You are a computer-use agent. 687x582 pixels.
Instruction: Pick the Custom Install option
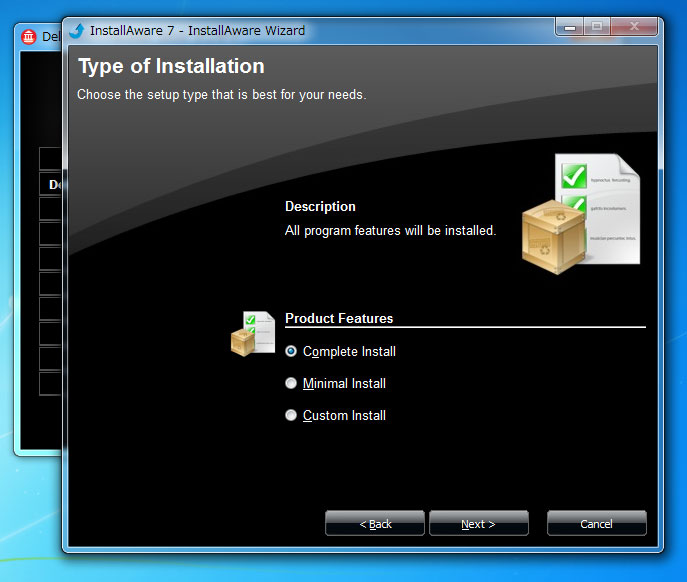tap(291, 415)
